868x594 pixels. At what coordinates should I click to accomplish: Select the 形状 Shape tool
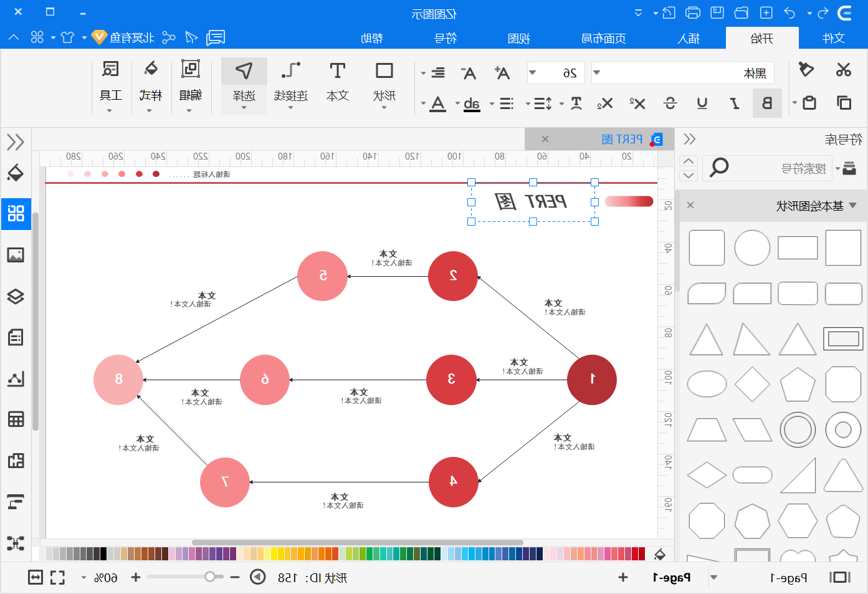384,84
